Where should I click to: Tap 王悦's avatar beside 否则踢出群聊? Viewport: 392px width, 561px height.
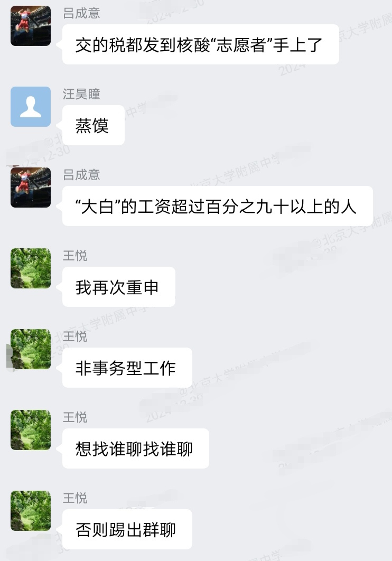point(31,511)
